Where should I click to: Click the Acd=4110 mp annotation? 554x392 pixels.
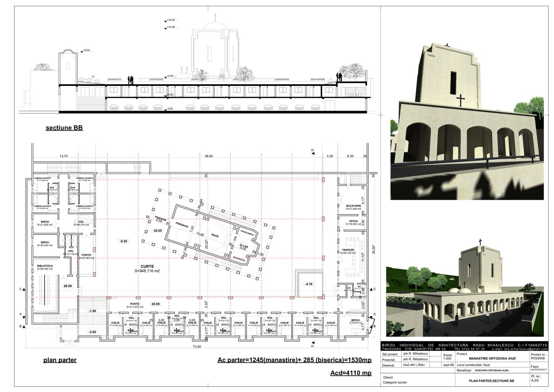[350, 373]
